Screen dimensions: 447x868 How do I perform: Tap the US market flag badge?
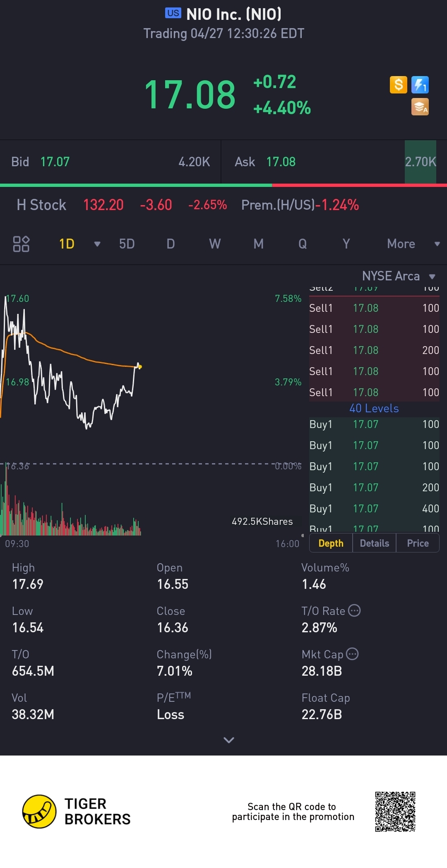coord(173,13)
